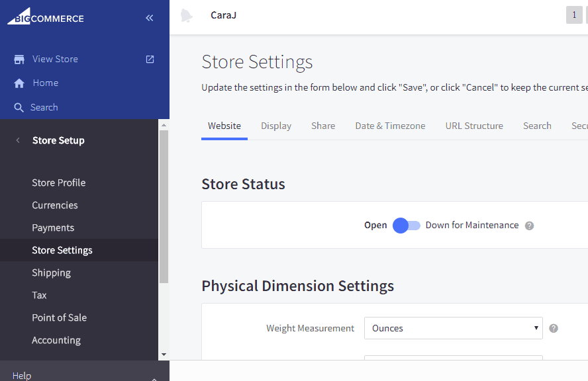Click Store Status heading
This screenshot has height=381, width=588.
point(244,185)
